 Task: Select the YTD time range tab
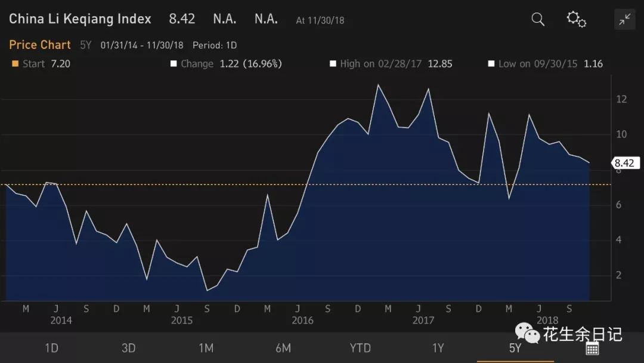(x=360, y=347)
